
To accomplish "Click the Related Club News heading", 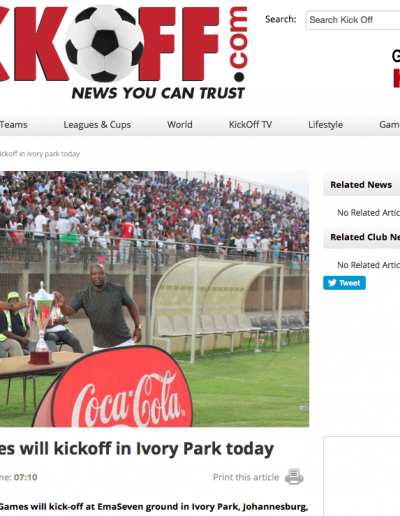I will pos(365,237).
